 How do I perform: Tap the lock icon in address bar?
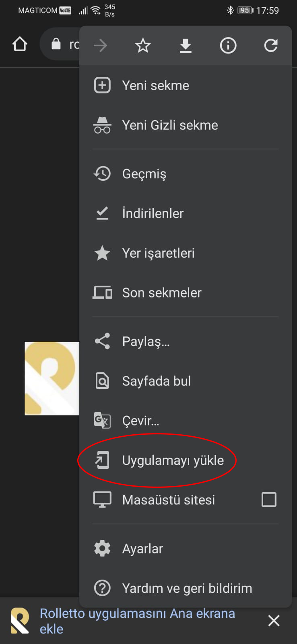pyautogui.click(x=56, y=44)
